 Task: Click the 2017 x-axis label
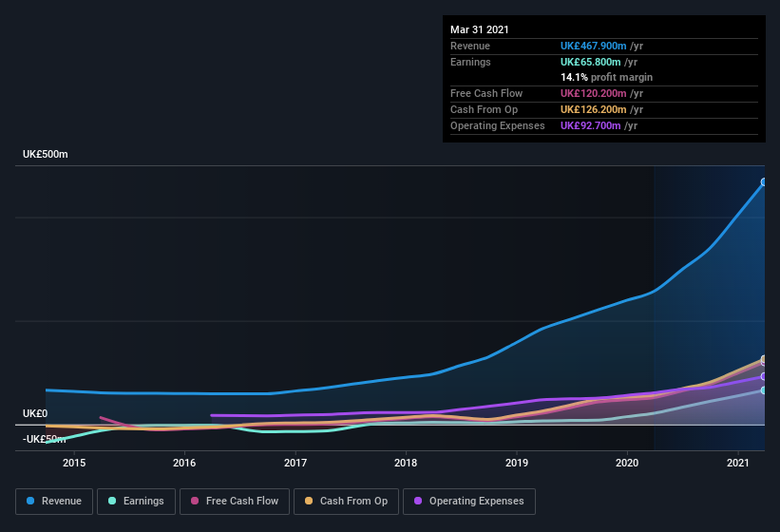click(x=295, y=463)
